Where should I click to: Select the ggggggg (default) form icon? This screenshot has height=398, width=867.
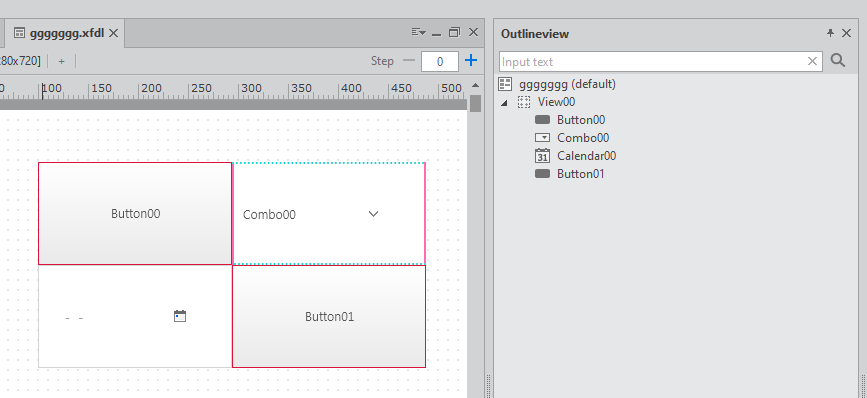point(505,84)
